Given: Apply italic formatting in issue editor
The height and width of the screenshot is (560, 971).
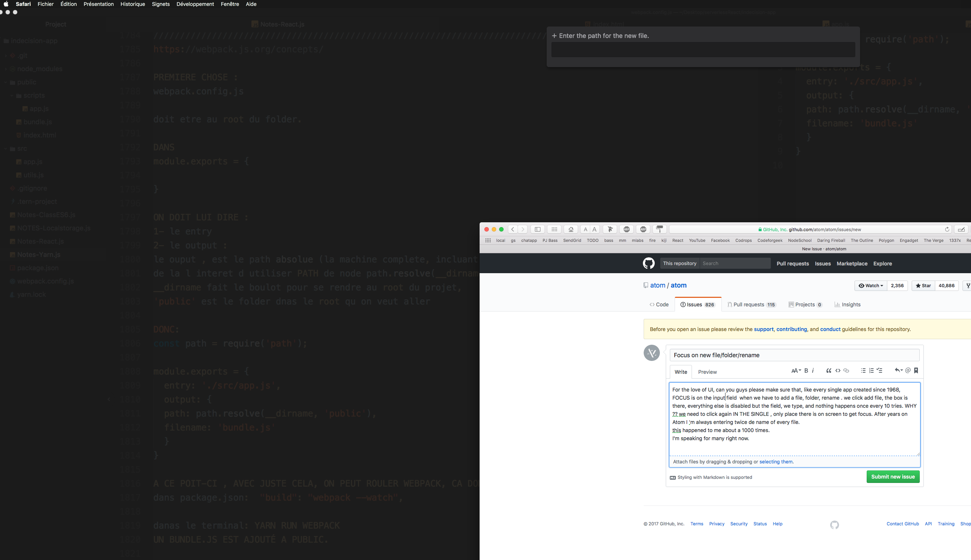Looking at the screenshot, I should tap(813, 371).
